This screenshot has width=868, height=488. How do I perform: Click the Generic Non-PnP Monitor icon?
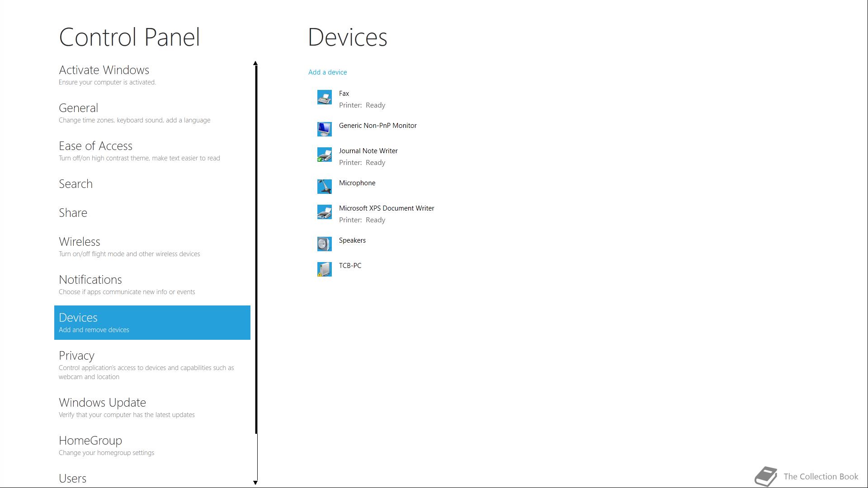(x=324, y=129)
